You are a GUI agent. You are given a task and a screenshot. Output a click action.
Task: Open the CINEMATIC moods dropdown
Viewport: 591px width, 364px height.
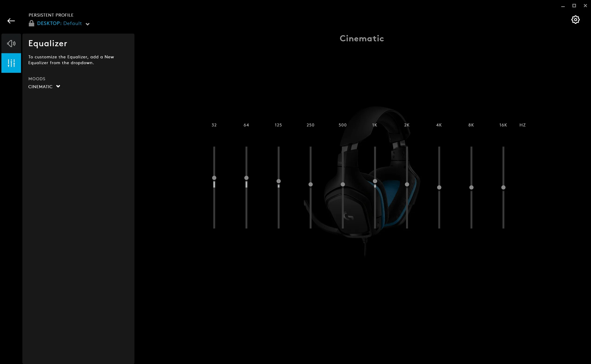pos(40,87)
